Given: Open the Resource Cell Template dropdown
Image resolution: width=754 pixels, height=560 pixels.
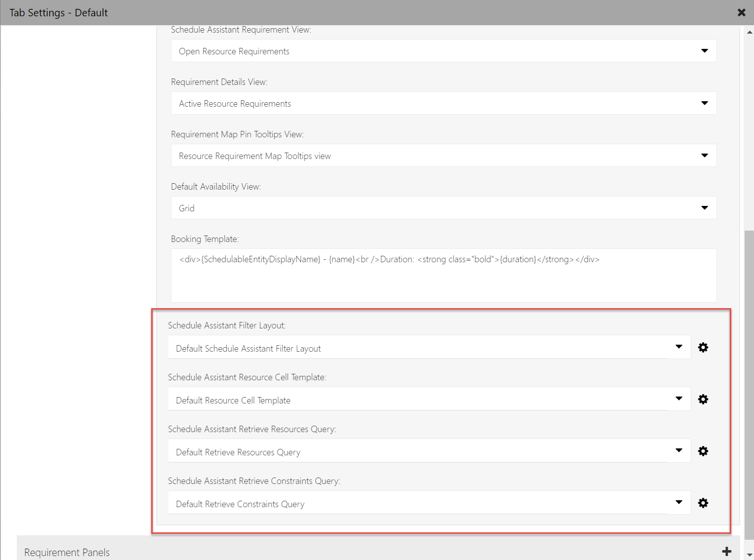Looking at the screenshot, I should coord(678,399).
